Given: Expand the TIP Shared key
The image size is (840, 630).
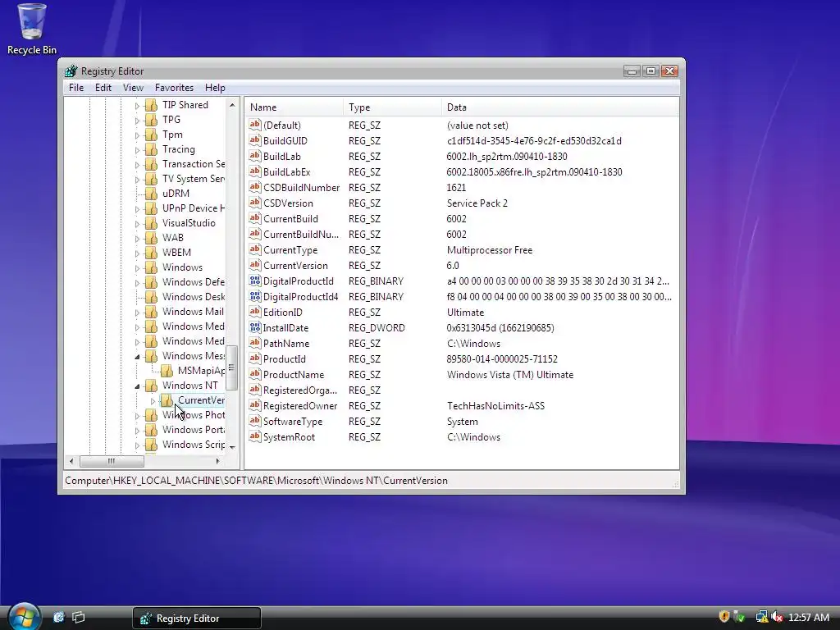Looking at the screenshot, I should coord(137,106).
